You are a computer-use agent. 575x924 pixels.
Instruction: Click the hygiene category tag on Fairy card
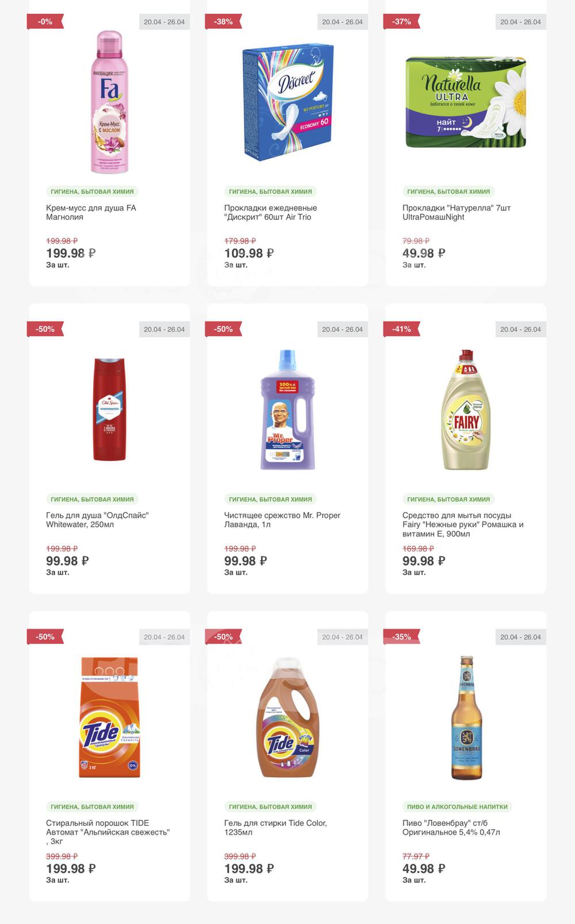click(448, 499)
